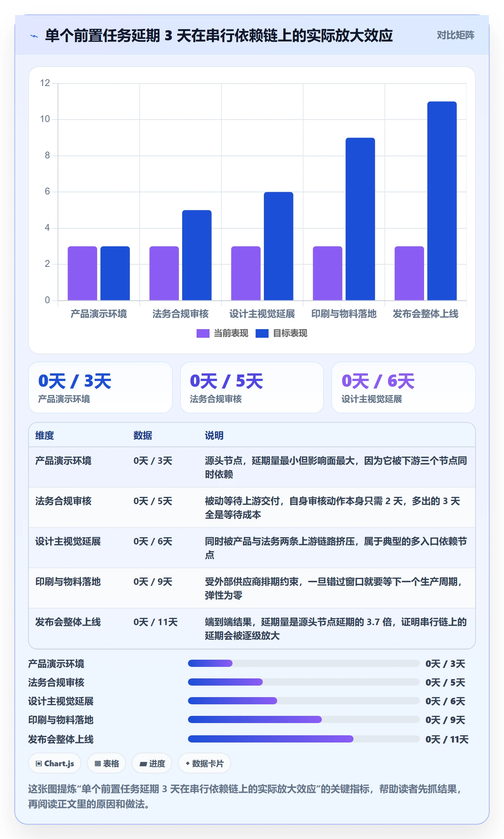This screenshot has width=504, height=839.
Task: Click the footer caption beginning 这张图提炼
Action: point(245,796)
